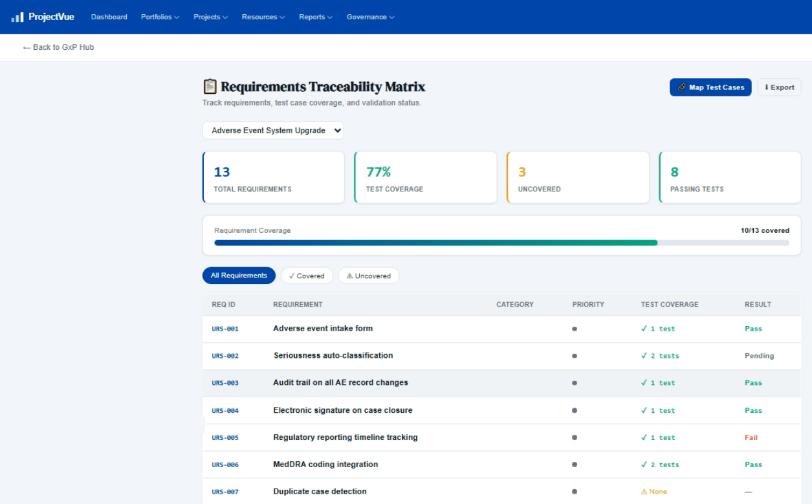Open requirement URS-007 link
This screenshot has width=812, height=504.
pos(225,492)
